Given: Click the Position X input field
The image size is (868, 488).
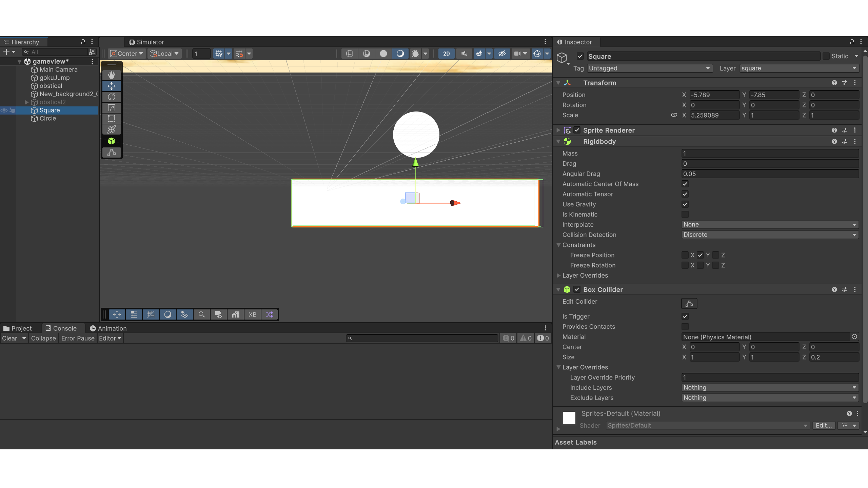Looking at the screenshot, I should point(714,95).
